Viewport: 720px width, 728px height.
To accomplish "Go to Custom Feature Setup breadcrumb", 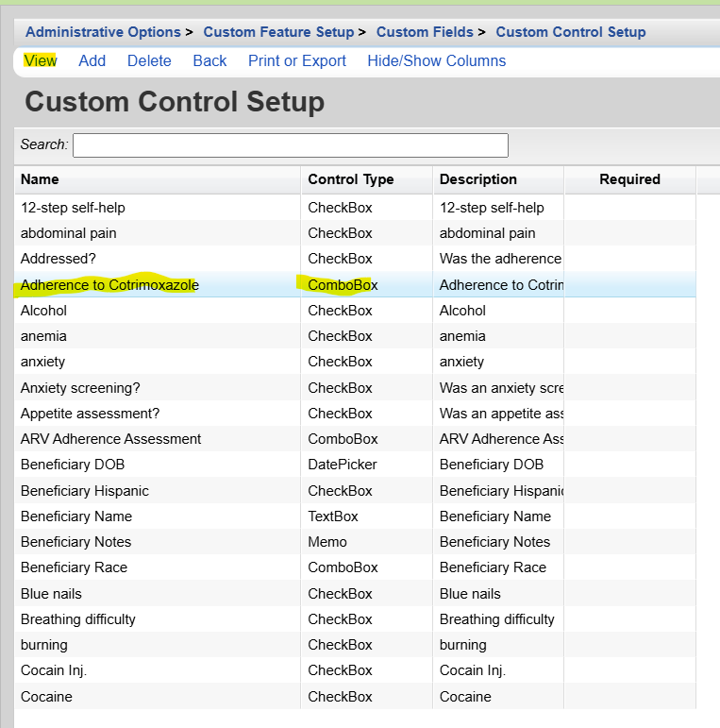I will 278,32.
